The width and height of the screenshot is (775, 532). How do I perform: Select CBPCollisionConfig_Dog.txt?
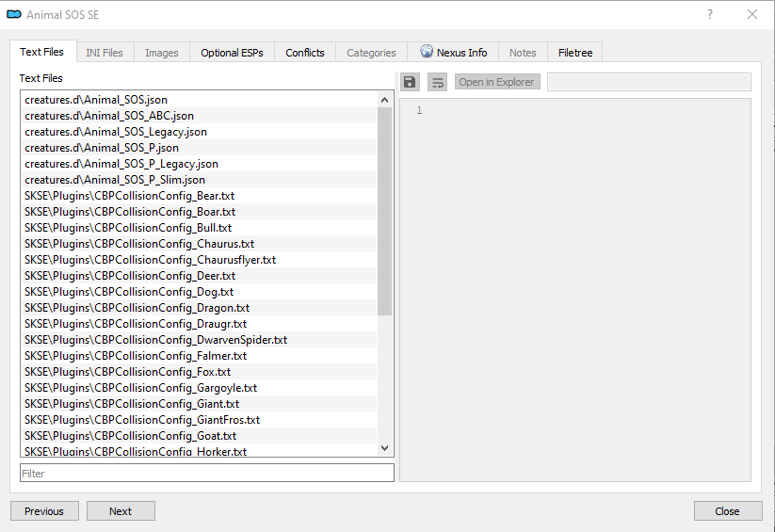click(200, 292)
